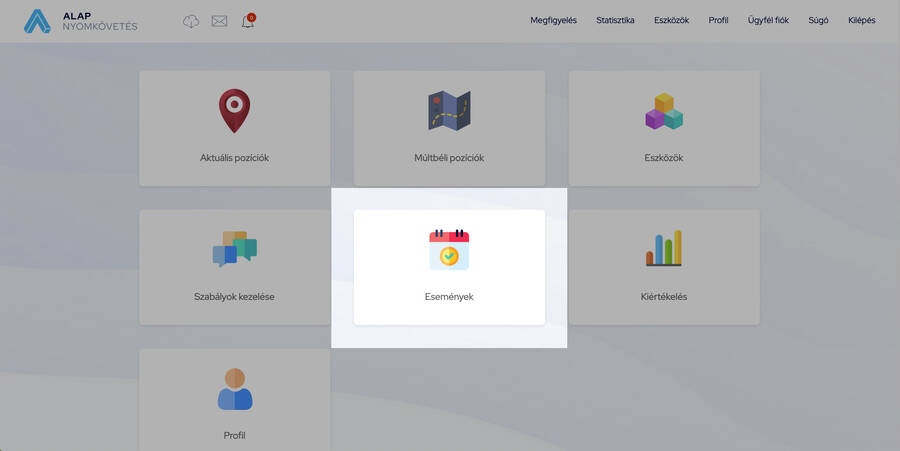Click the chat bubbles icon
The image size is (900, 451).
click(234, 249)
